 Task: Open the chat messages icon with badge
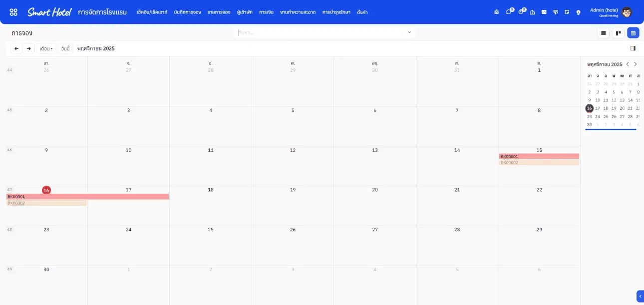click(x=509, y=11)
